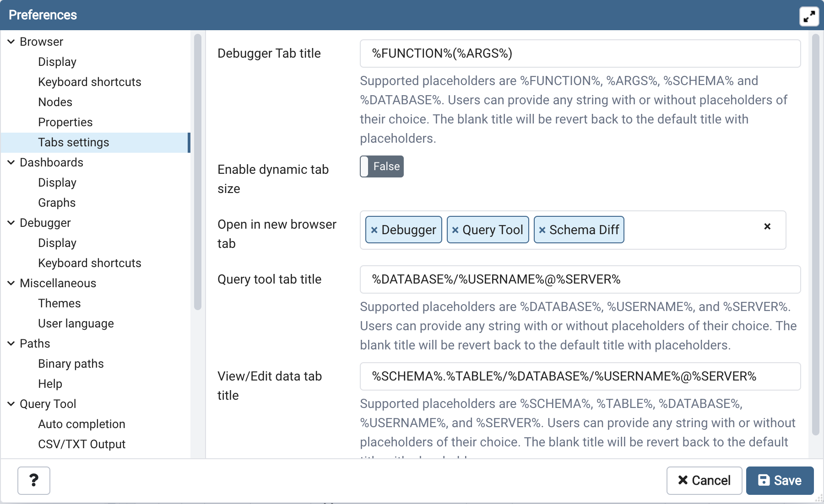
Task: Open help via question mark button
Action: pyautogui.click(x=33, y=480)
